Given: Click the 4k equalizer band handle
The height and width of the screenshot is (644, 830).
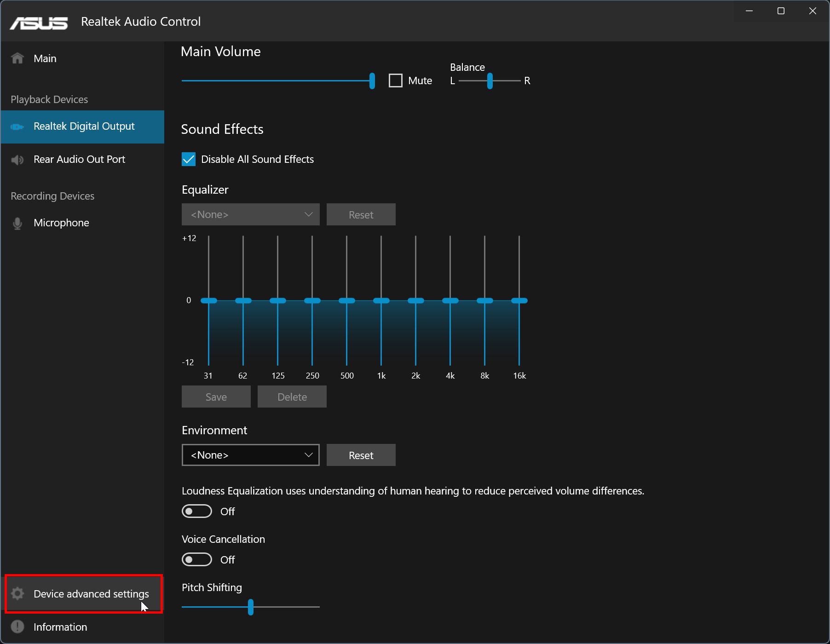Looking at the screenshot, I should [450, 300].
